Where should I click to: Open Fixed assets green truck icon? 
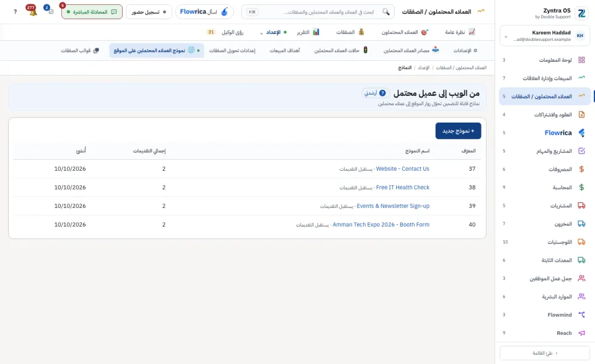pos(581,260)
